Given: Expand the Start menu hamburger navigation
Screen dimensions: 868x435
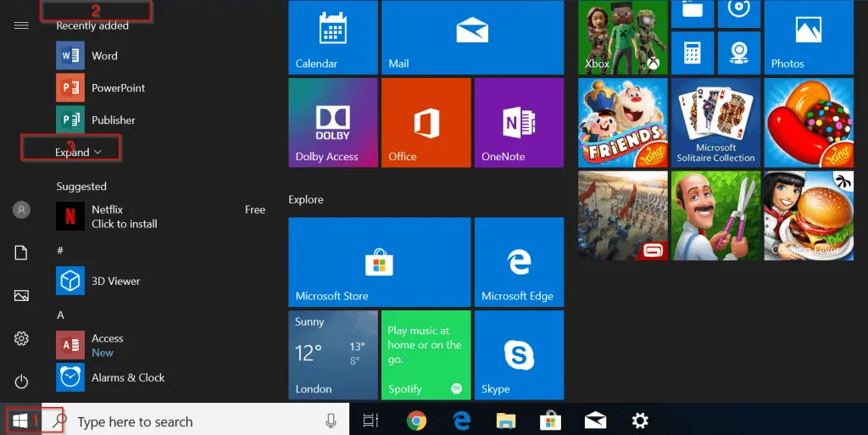Looking at the screenshot, I should click(21, 25).
